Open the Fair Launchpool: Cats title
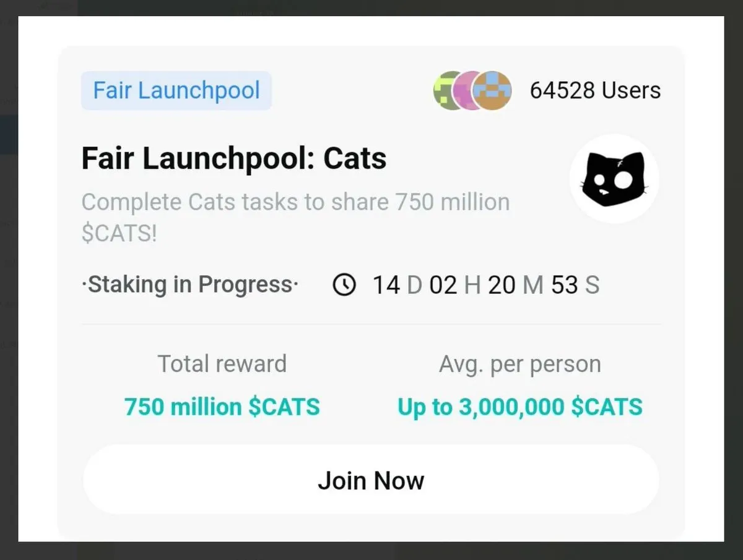 coord(234,158)
